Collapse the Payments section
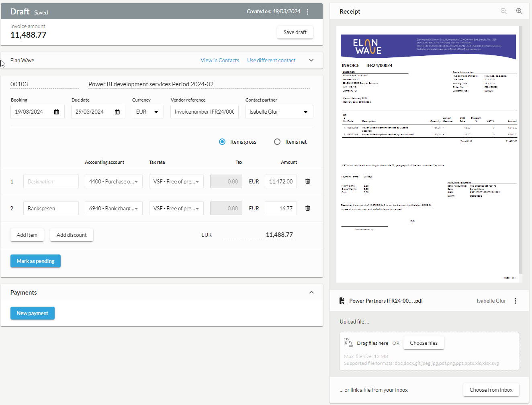The width and height of the screenshot is (532, 405). coord(311,292)
